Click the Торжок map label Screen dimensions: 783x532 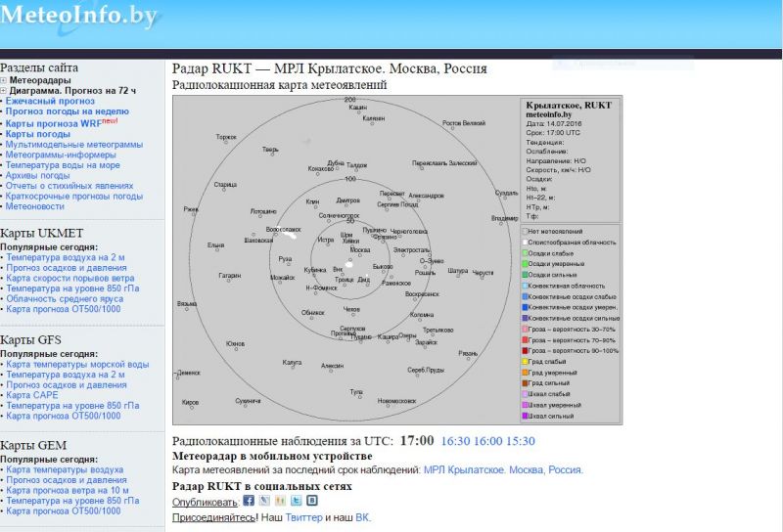point(226,137)
